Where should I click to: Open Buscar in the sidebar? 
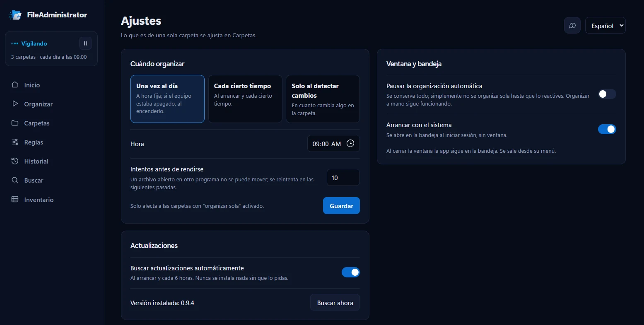point(51,180)
